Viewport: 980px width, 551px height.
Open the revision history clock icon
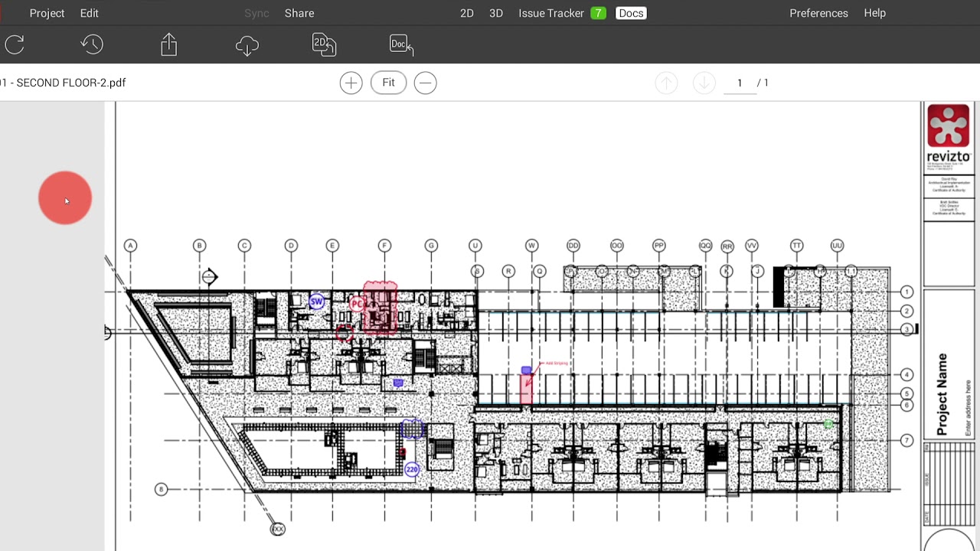92,44
